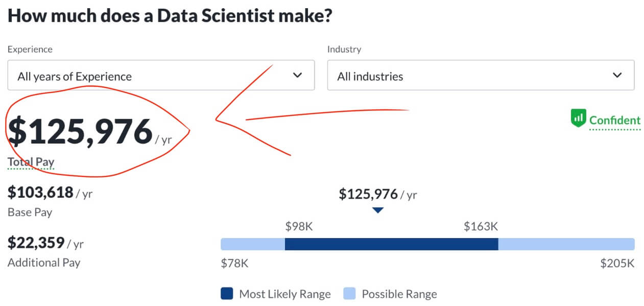644x306 pixels.
Task: Open the Experience dropdown chevron
Action: [298, 75]
